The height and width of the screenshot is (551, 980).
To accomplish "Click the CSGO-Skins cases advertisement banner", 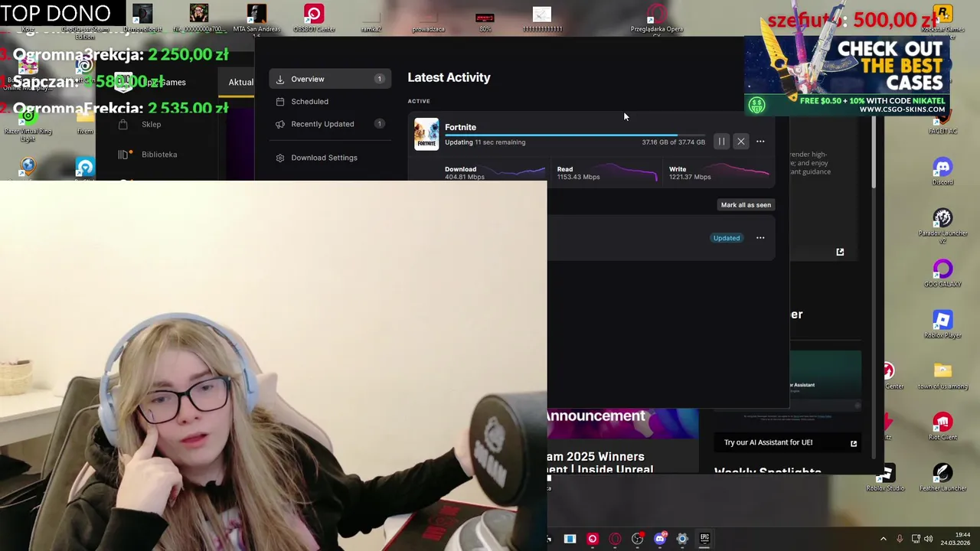I will 848,77.
